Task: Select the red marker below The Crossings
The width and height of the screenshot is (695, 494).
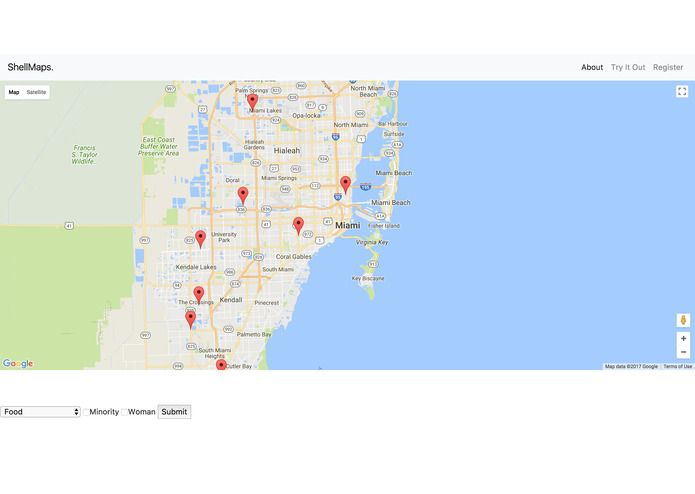Action: tap(190, 320)
